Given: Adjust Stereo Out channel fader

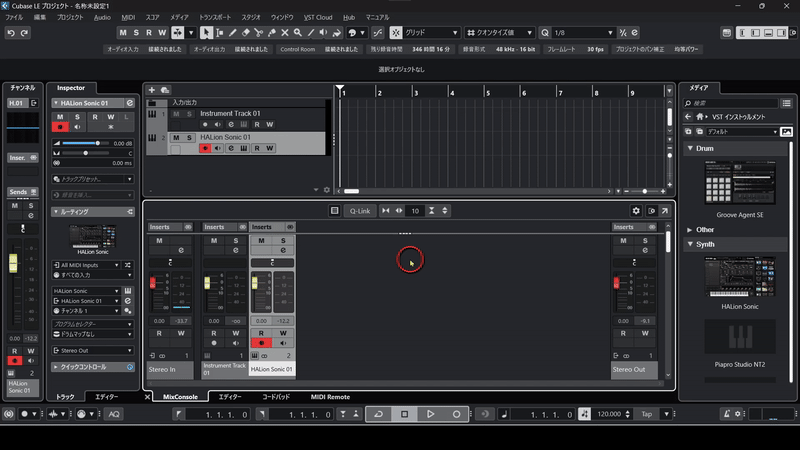Looking at the screenshot, I should click(x=616, y=282).
